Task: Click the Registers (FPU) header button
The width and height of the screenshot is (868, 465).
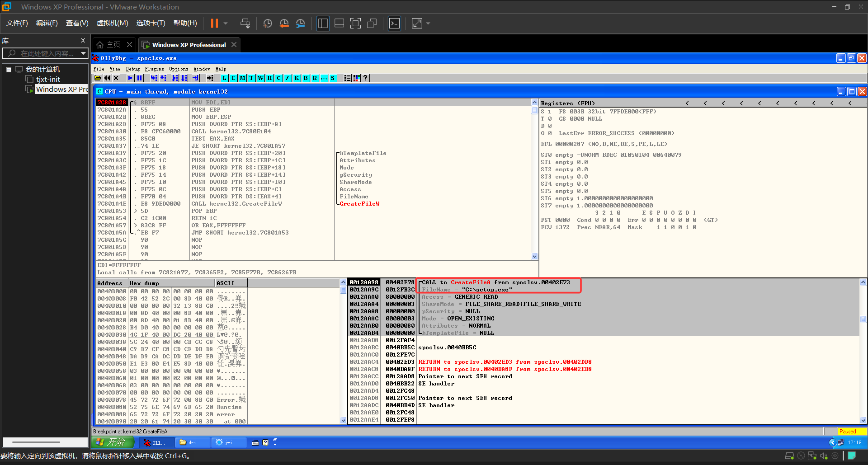Action: click(568, 103)
